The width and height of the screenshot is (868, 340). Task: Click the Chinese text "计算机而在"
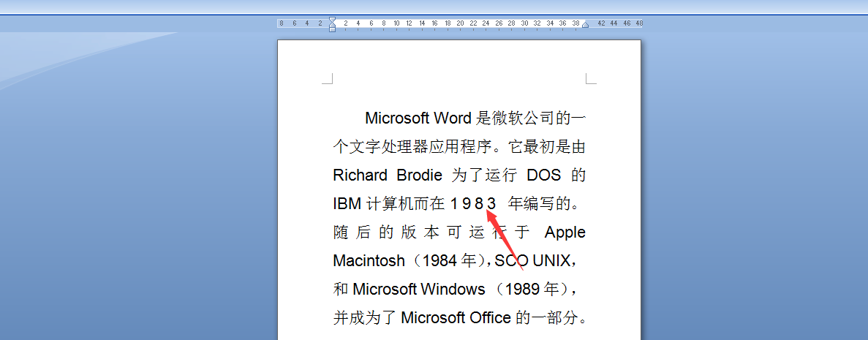tap(406, 204)
